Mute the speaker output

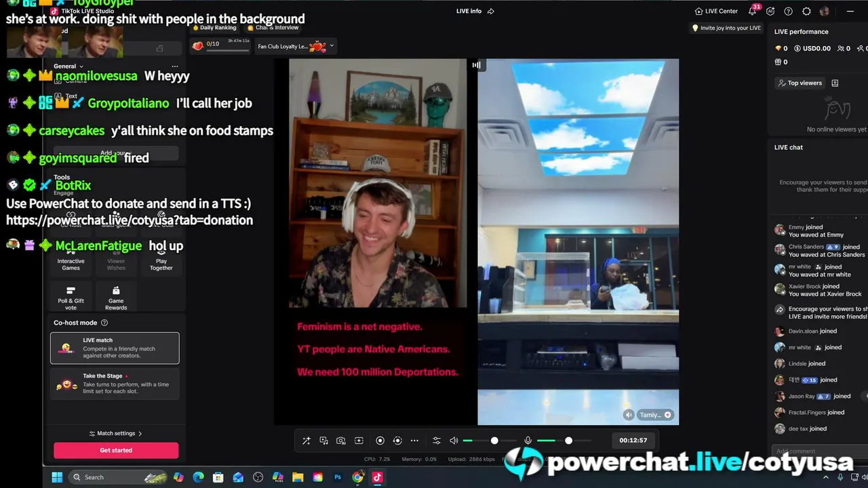[x=454, y=441]
